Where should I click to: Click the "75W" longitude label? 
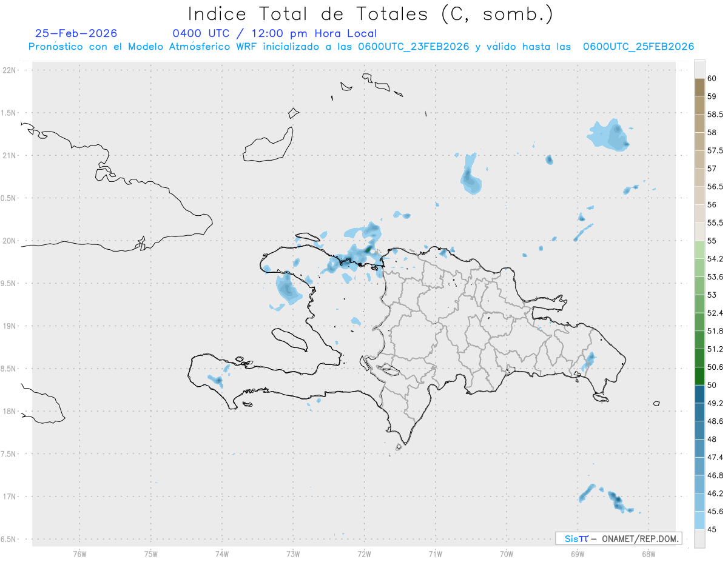pos(151,554)
